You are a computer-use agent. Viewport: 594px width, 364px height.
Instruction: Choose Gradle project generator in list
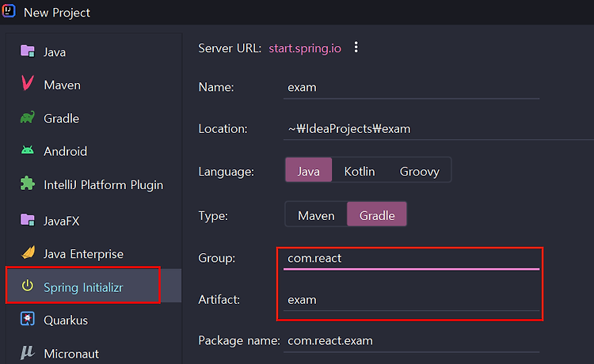pyautogui.click(x=93, y=119)
